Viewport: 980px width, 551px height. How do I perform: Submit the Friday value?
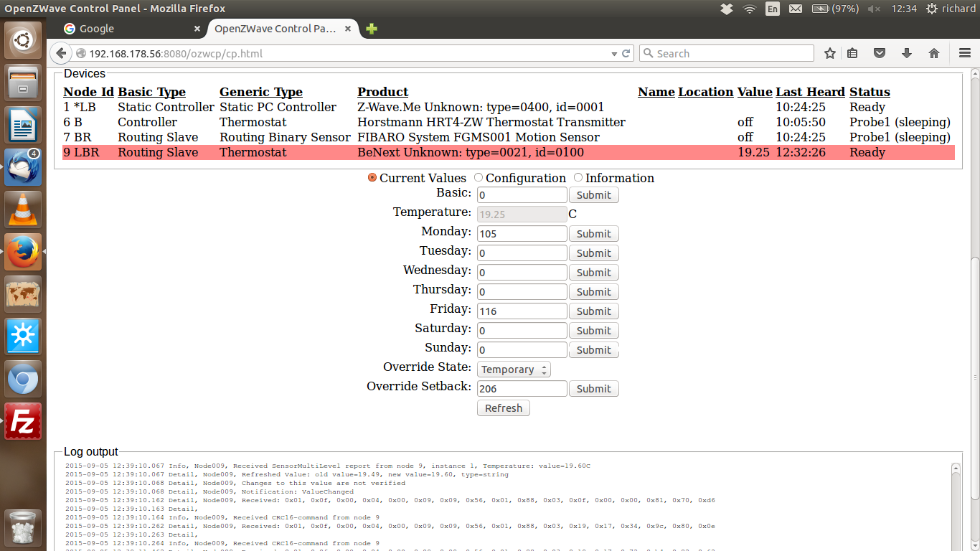pyautogui.click(x=593, y=311)
